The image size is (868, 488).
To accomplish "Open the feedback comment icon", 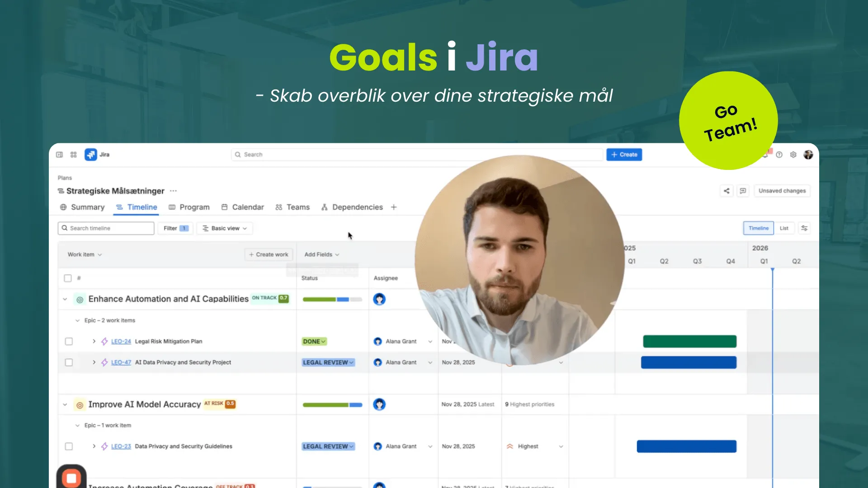I will pyautogui.click(x=743, y=191).
